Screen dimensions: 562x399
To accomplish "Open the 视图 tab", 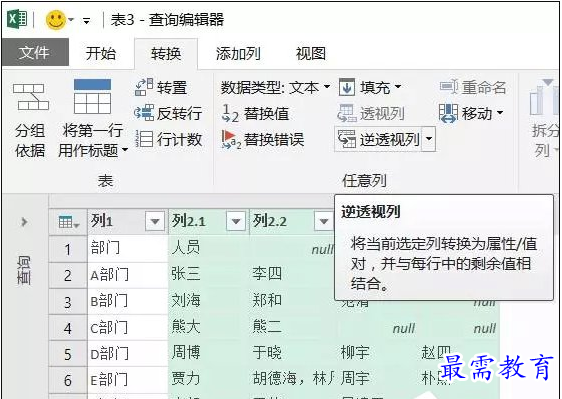I will tap(310, 53).
